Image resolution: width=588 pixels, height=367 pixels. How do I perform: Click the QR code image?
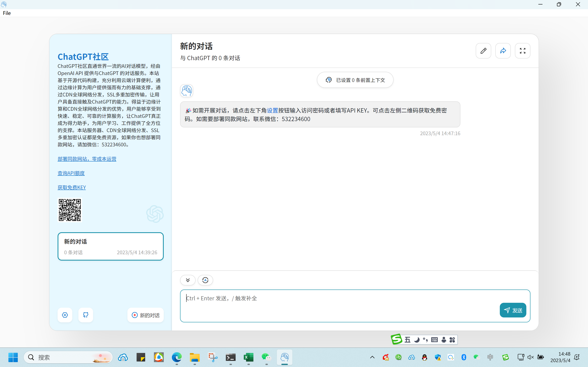coord(70,210)
